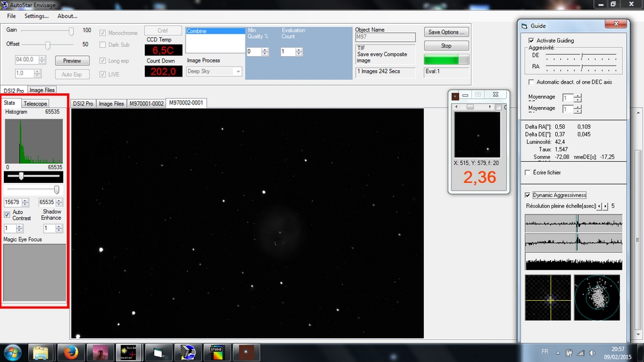The image size is (644, 362).
Task: Click the small star preview window icon
Action: click(455, 96)
